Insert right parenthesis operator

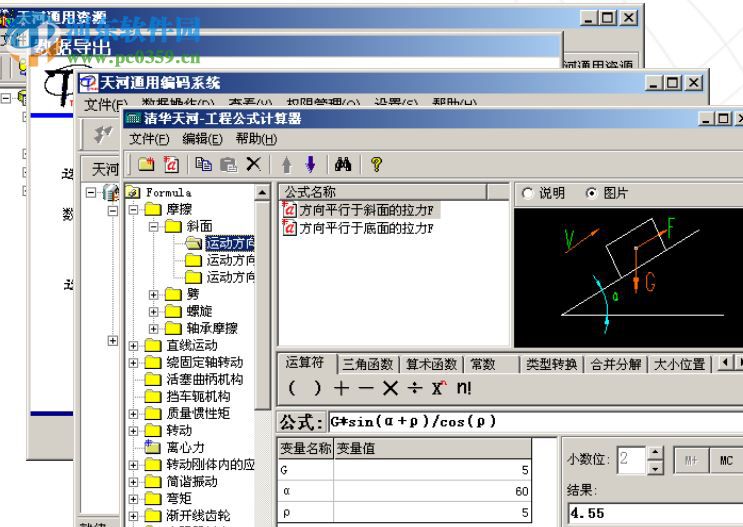click(317, 388)
